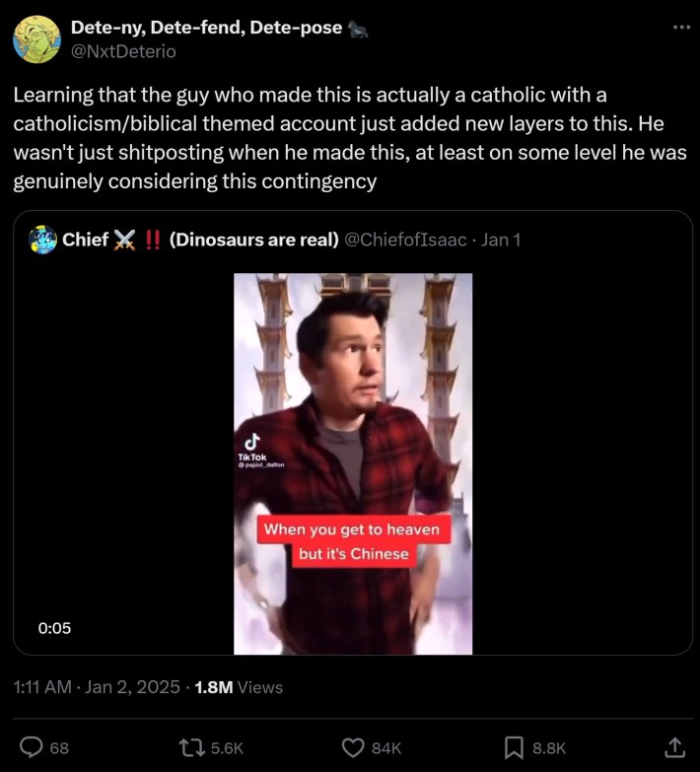The width and height of the screenshot is (700, 772).
Task: Click the 5.6K retweet count
Action: click(x=227, y=748)
